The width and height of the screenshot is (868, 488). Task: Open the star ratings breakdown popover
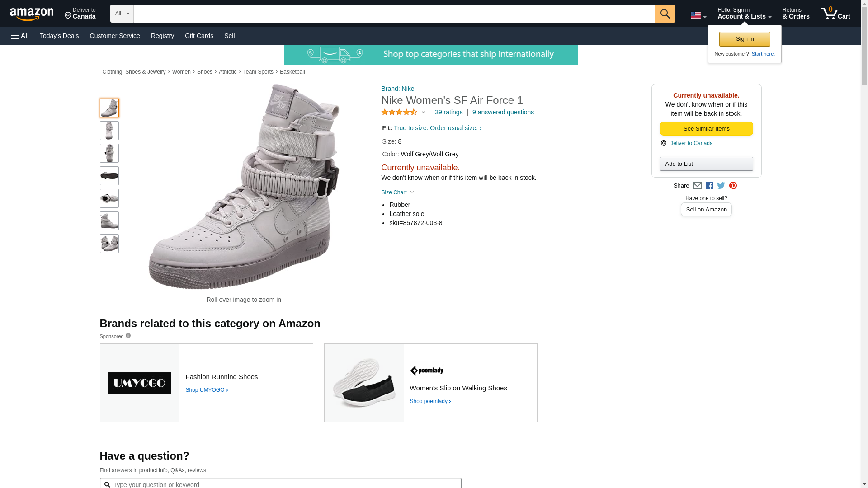[403, 112]
